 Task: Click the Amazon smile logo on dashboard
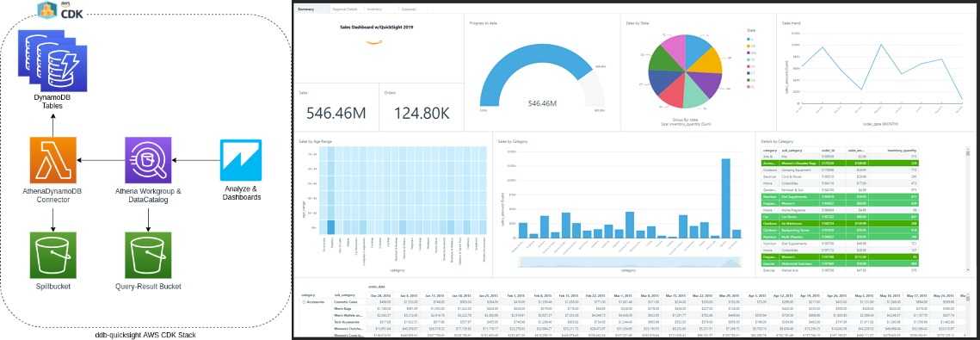(373, 42)
